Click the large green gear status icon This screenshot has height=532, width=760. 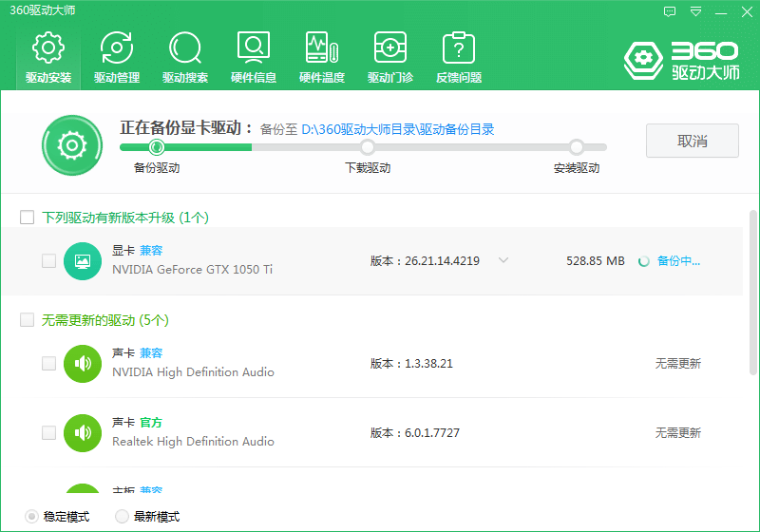[72, 144]
